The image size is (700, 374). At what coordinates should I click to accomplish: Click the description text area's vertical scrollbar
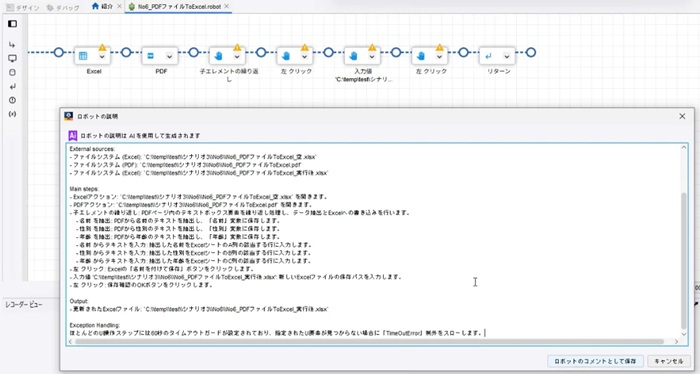click(x=683, y=260)
